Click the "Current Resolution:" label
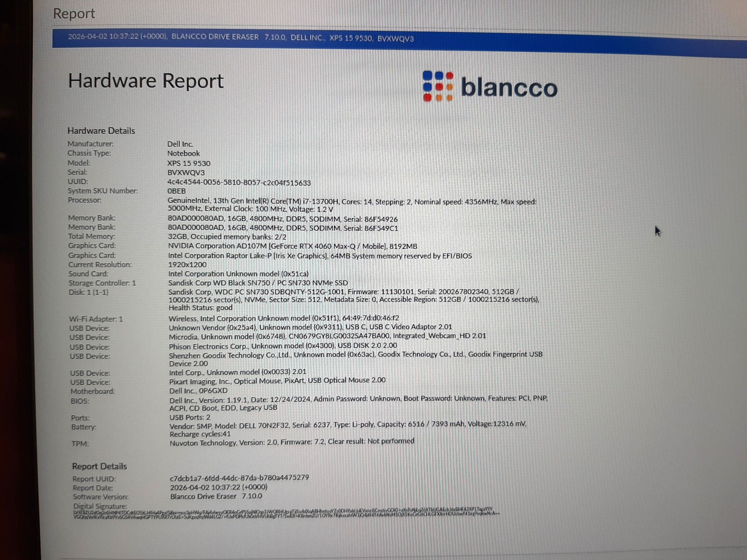This screenshot has height=560, width=747. click(x=100, y=265)
